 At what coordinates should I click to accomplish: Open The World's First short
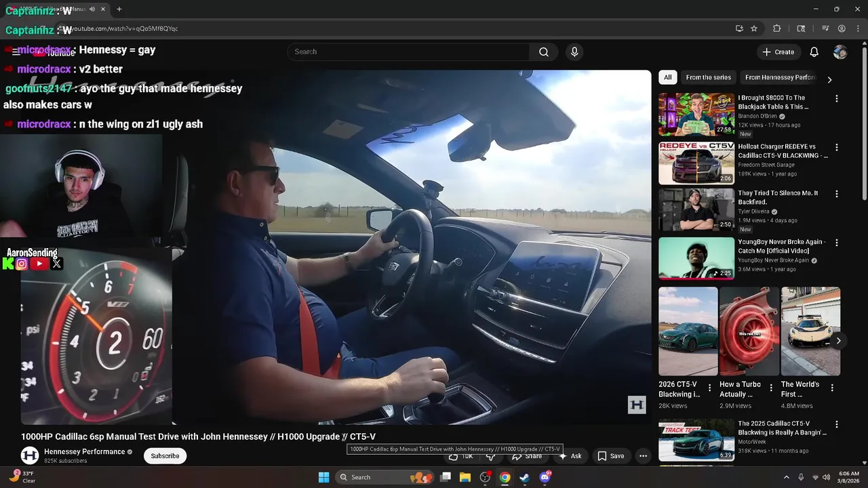810,331
